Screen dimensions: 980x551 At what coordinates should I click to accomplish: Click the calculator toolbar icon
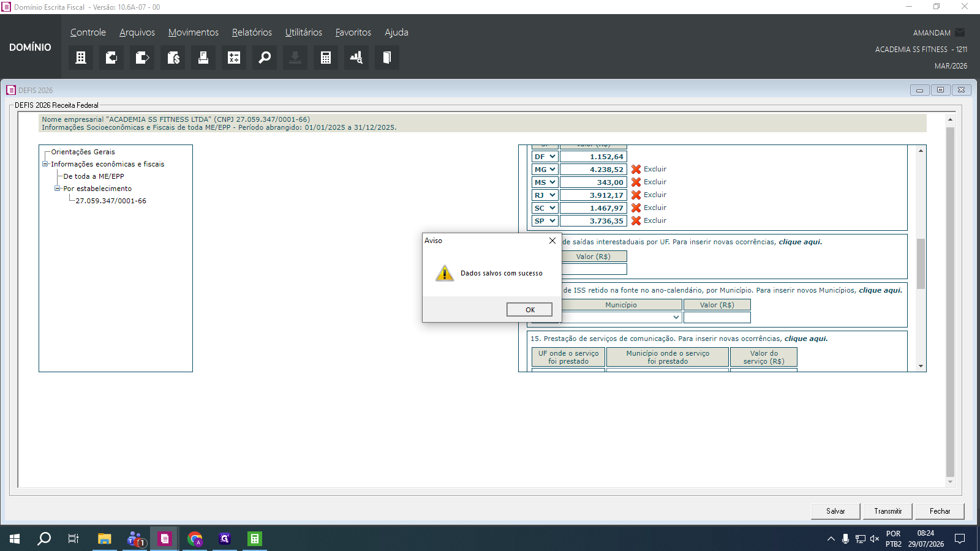point(326,58)
